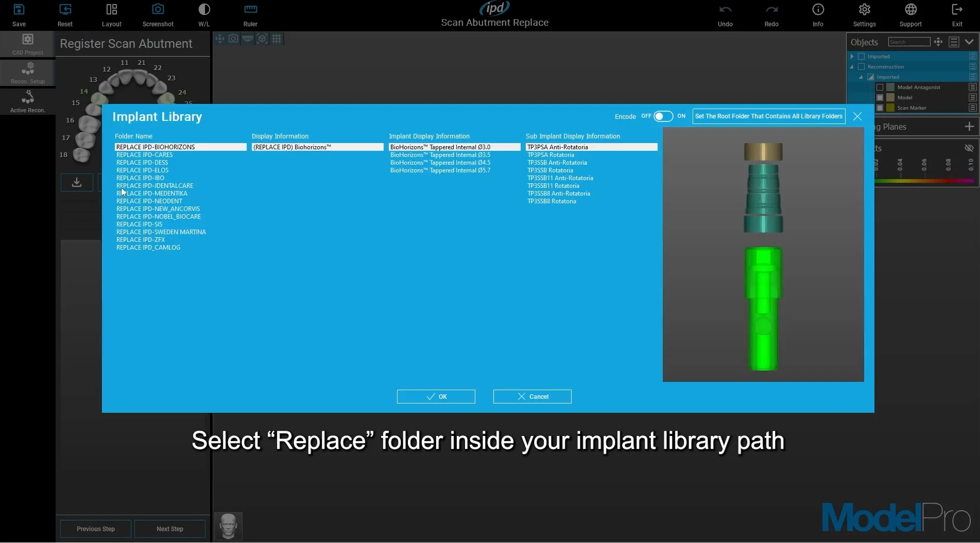Click the Objects panel move/center icon
The width and height of the screenshot is (980, 543).
[x=938, y=42]
